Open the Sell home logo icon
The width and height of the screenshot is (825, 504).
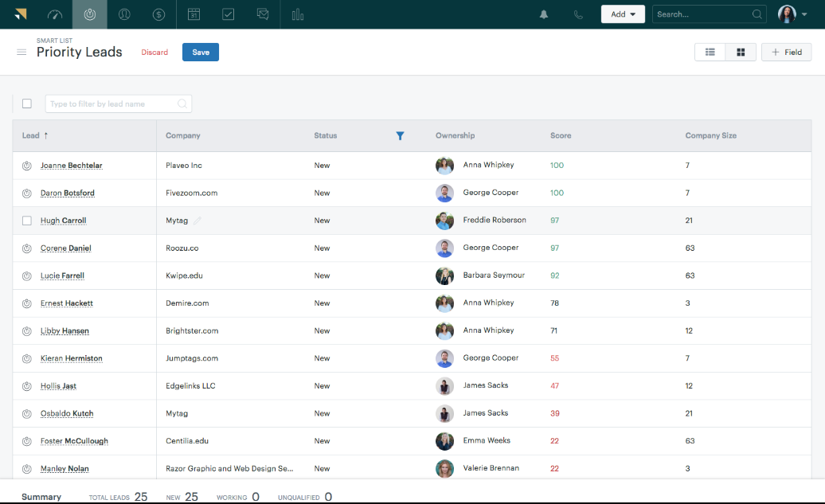click(x=20, y=14)
